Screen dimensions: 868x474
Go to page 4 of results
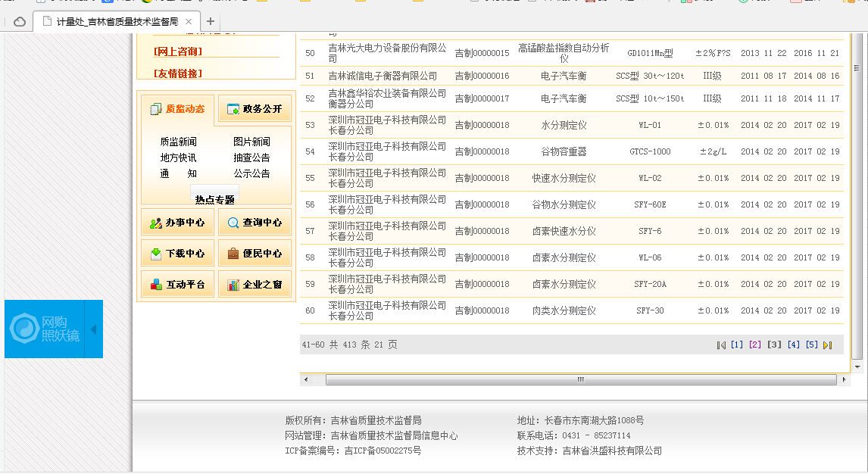pos(793,345)
